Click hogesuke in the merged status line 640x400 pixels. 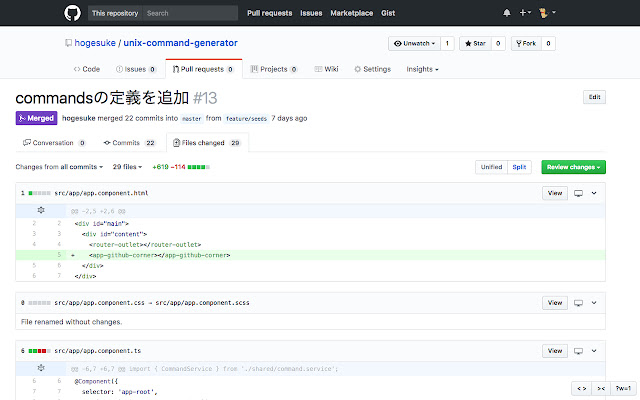click(79, 118)
